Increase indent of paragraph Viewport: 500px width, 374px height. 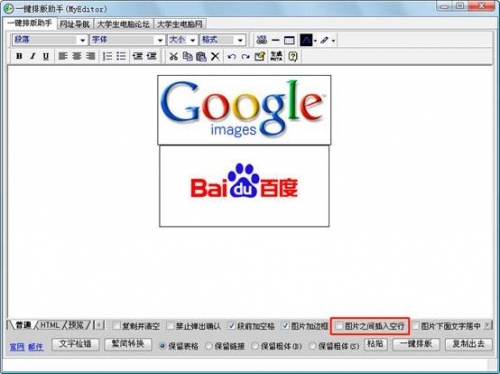151,56
